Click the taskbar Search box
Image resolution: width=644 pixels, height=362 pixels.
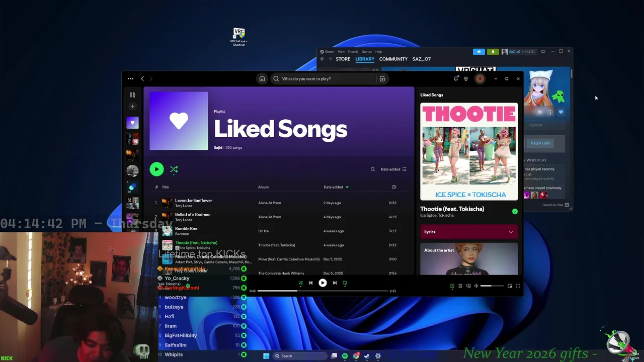300,356
